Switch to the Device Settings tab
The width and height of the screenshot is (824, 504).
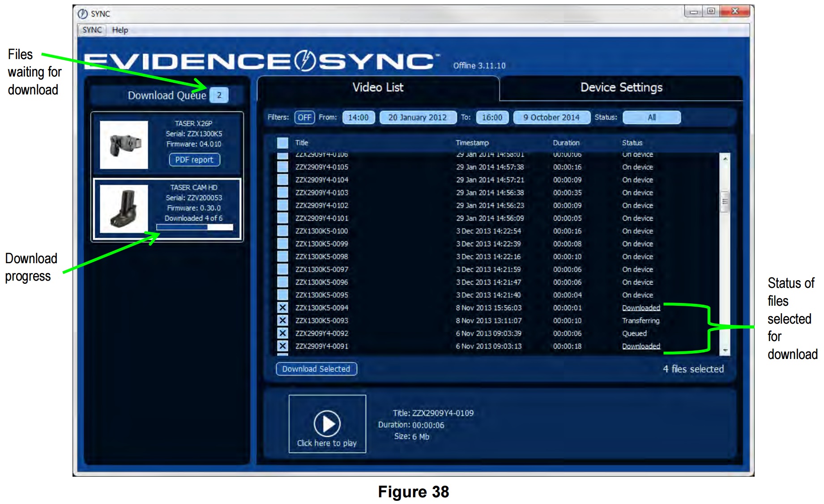click(x=621, y=88)
